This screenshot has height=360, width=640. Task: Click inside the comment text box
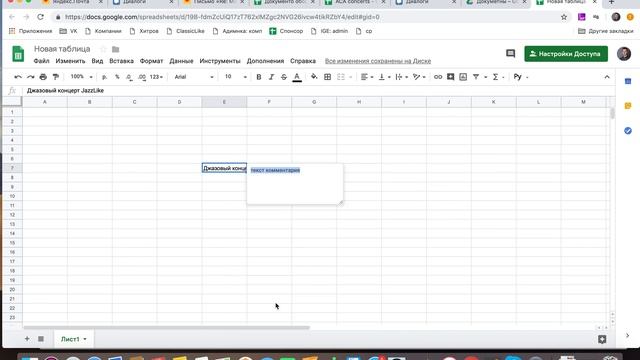tap(295, 184)
